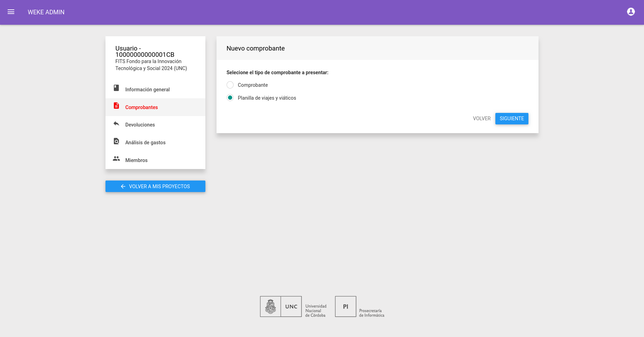
Task: Click the people icon for Miembros
Action: (x=116, y=159)
